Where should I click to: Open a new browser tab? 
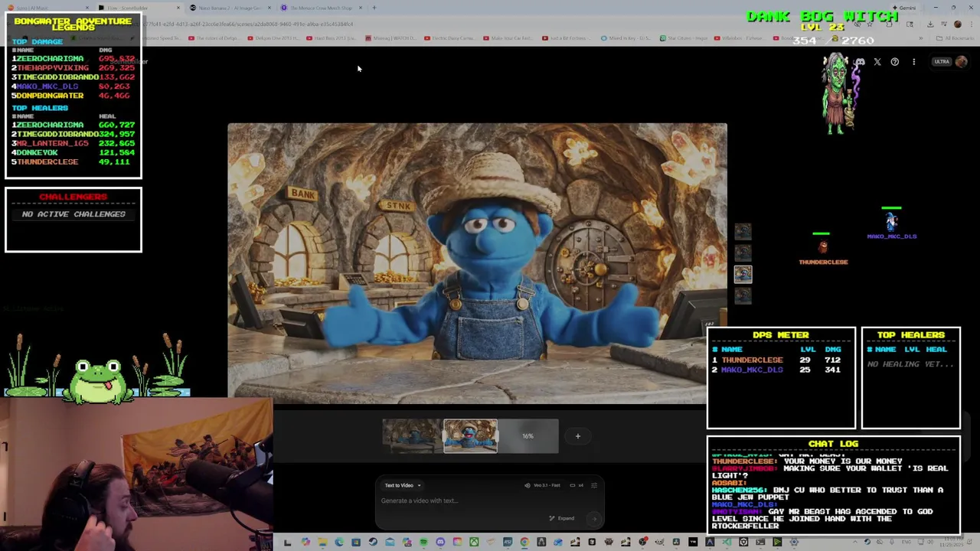click(374, 8)
